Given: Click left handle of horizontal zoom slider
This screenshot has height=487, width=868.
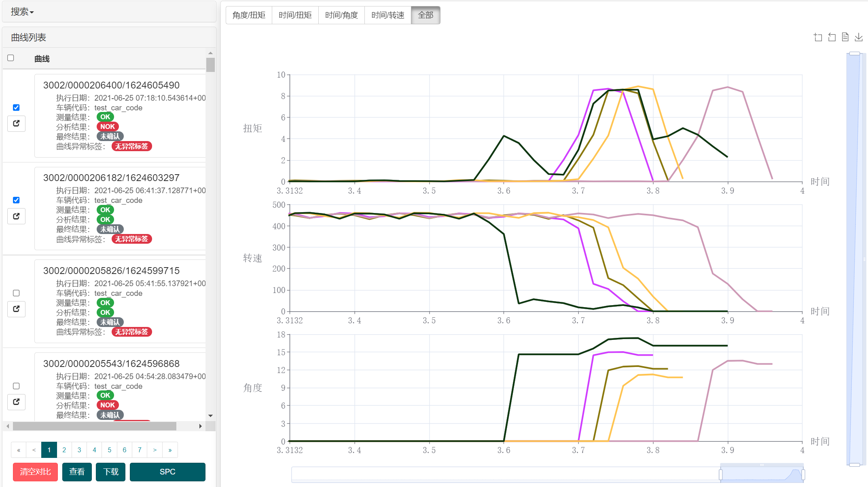Looking at the screenshot, I should point(721,475).
